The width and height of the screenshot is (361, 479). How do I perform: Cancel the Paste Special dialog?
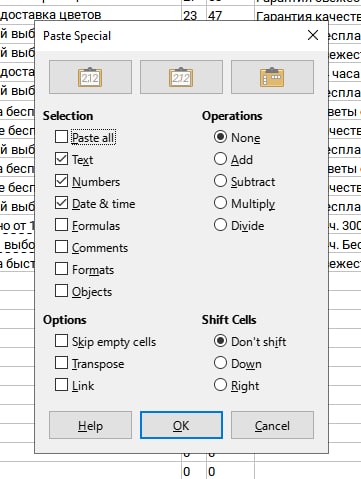pyautogui.click(x=272, y=425)
